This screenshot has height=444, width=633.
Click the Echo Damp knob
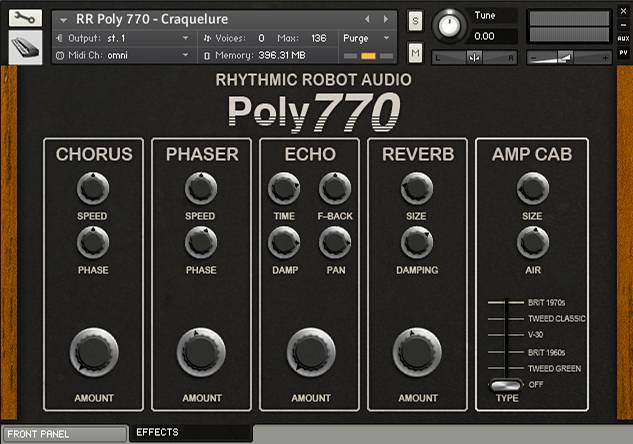point(284,243)
